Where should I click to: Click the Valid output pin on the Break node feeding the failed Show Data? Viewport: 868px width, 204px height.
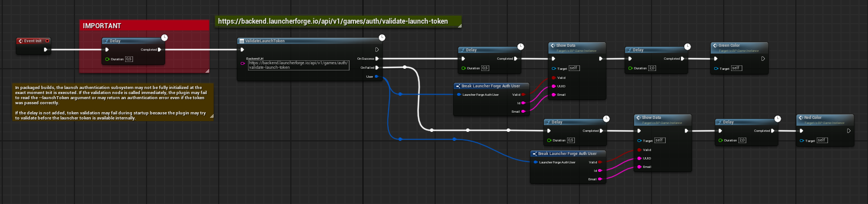coord(601,162)
